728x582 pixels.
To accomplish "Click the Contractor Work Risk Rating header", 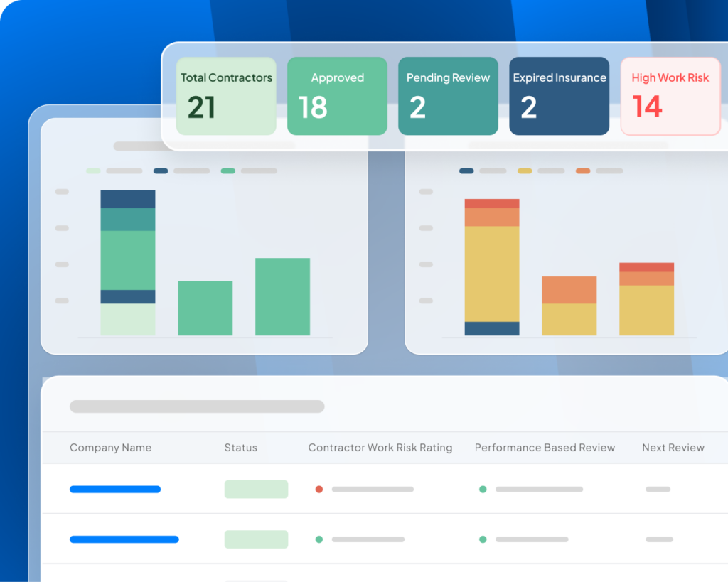I will click(x=380, y=448).
